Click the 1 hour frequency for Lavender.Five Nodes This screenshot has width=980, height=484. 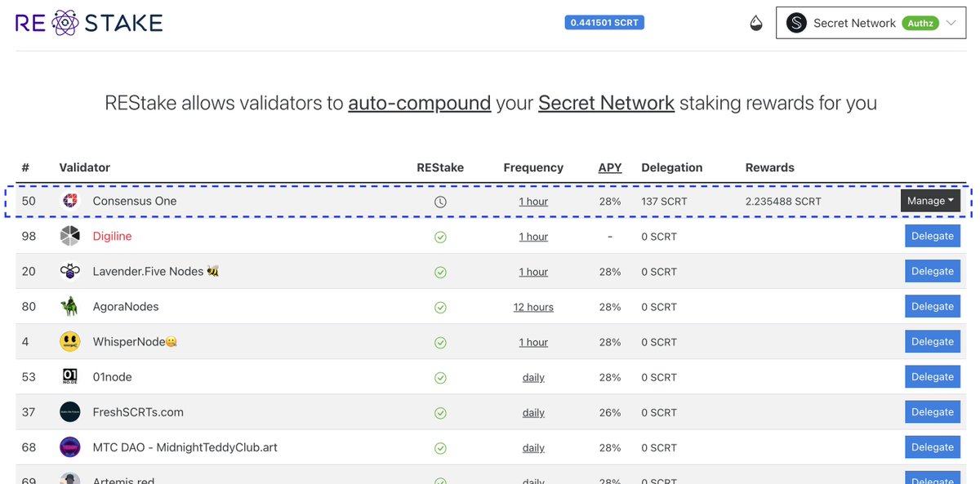533,272
